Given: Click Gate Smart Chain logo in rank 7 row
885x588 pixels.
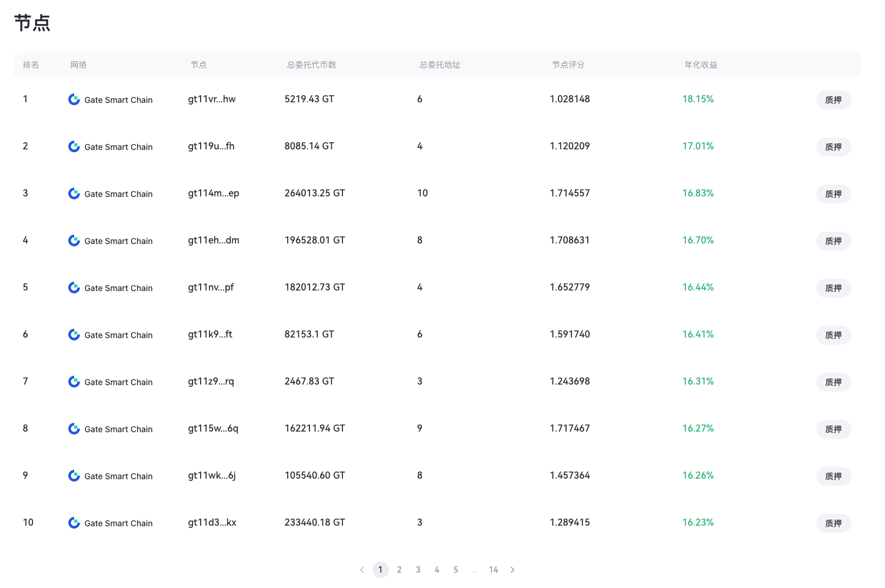Looking at the screenshot, I should 74,382.
